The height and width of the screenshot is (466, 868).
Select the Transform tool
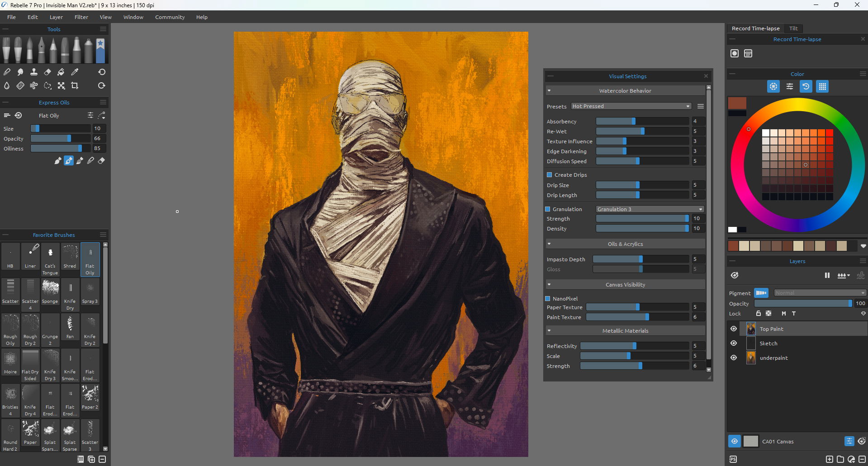click(x=61, y=85)
